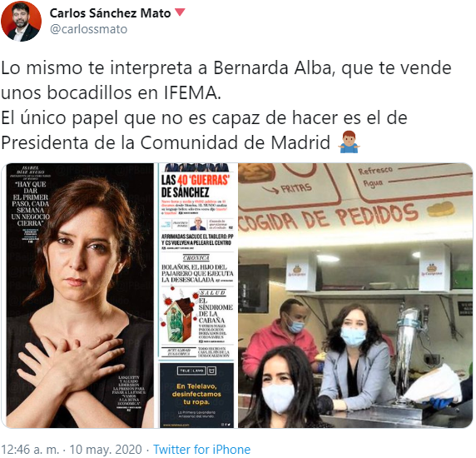
Task: Open Carlos Sánchez Mato's profile avatar
Action: [x=22, y=22]
